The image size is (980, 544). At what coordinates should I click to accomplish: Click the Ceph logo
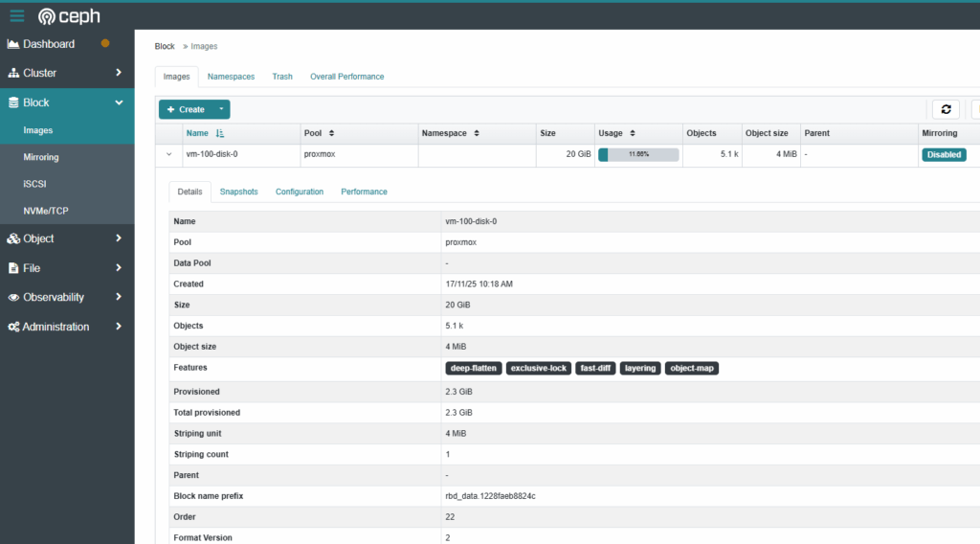(x=69, y=16)
